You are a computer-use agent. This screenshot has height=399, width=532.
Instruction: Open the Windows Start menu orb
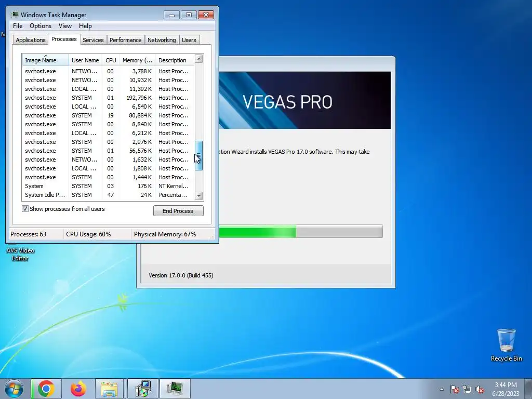tap(14, 389)
